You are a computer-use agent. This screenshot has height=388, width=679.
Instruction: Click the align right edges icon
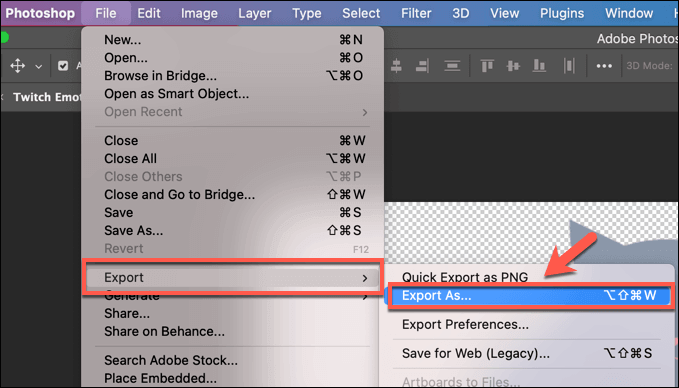coord(422,66)
